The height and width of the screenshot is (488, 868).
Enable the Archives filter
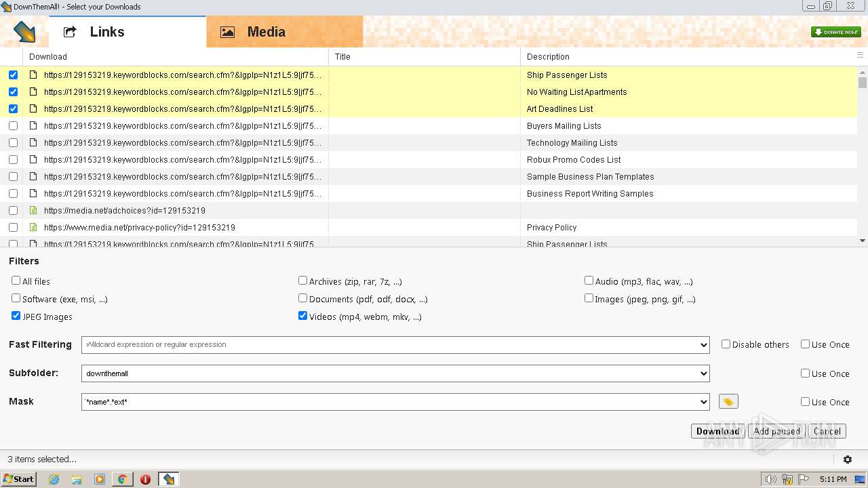(x=302, y=281)
